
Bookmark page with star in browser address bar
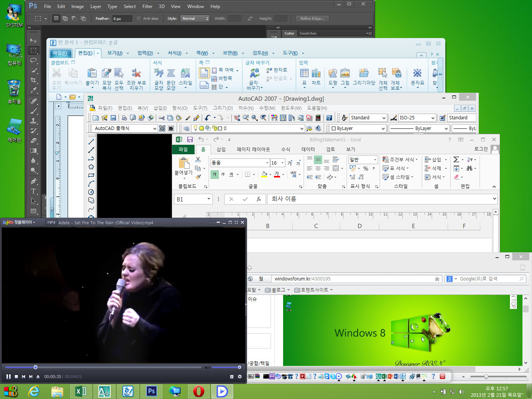(x=437, y=279)
